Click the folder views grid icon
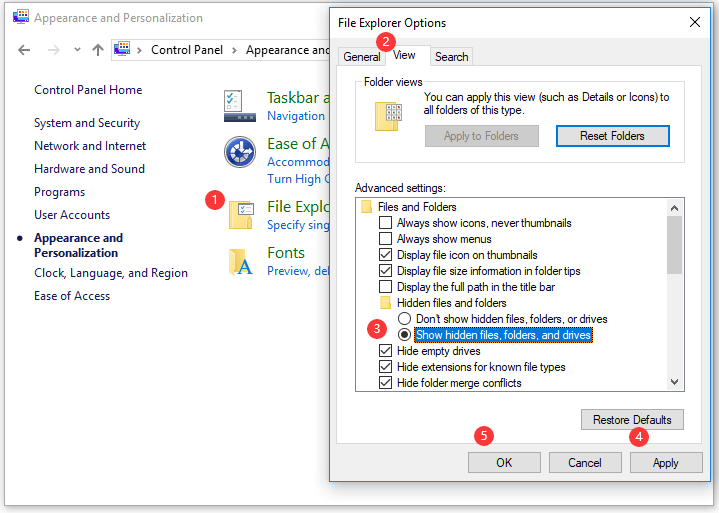This screenshot has height=513, width=719. [x=388, y=116]
